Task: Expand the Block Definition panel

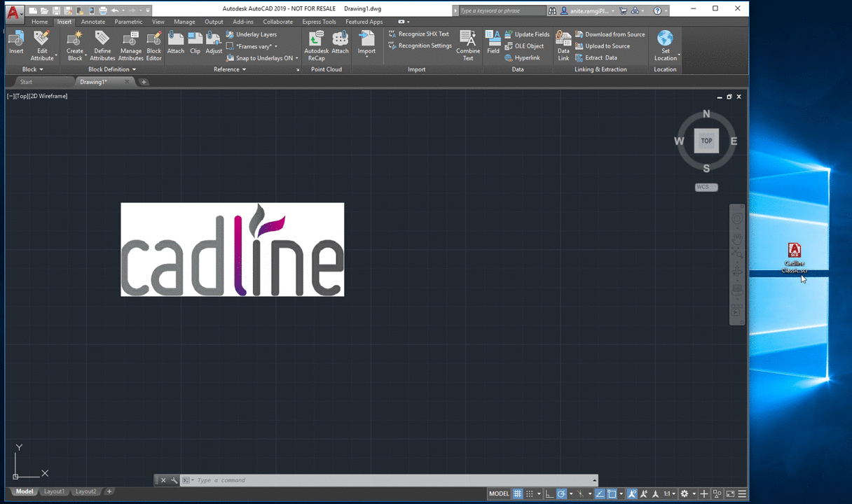Action: pyautogui.click(x=112, y=69)
